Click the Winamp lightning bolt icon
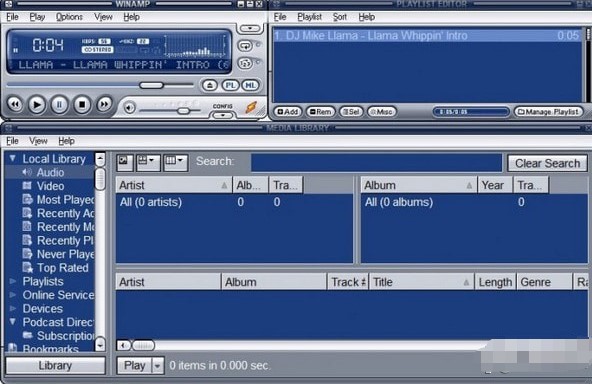Viewport: 592px width, 384px height. tap(251, 107)
